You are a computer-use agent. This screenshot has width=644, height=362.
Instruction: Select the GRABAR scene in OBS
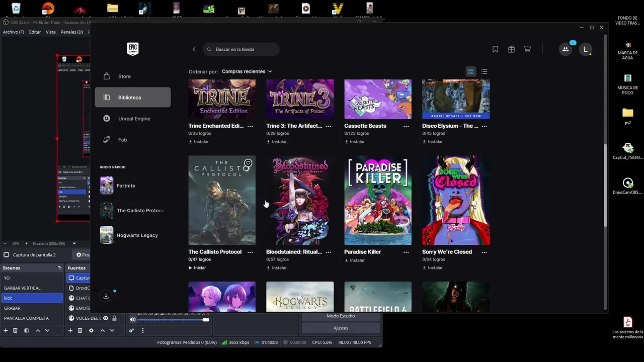32,308
